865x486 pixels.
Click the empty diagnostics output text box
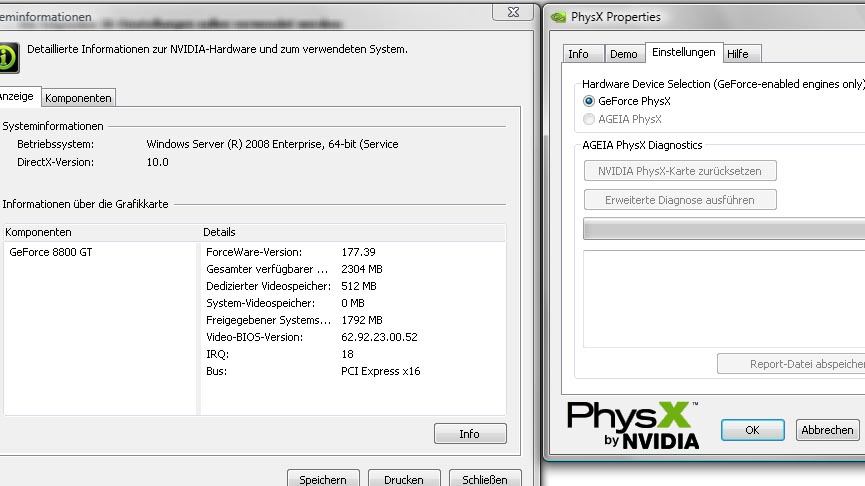(724, 298)
